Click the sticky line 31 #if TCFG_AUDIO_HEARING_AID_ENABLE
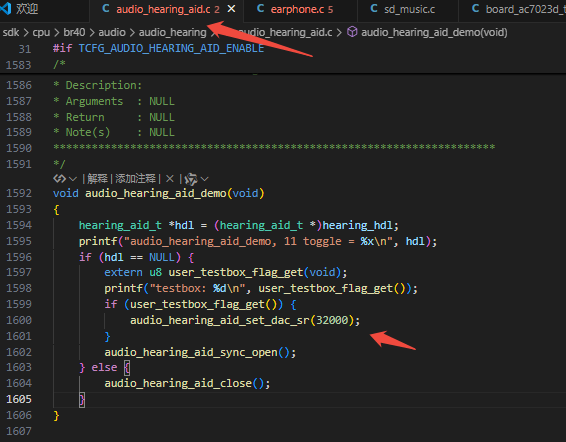This screenshot has height=442, width=566. pos(158,48)
